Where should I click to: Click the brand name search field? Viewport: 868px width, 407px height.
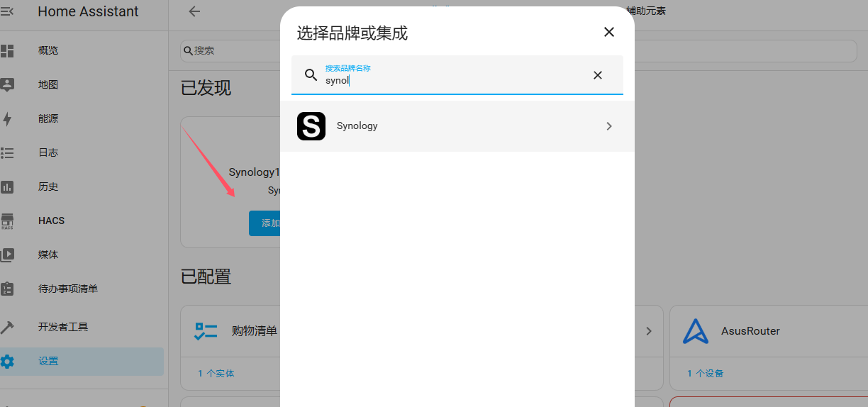(x=457, y=75)
